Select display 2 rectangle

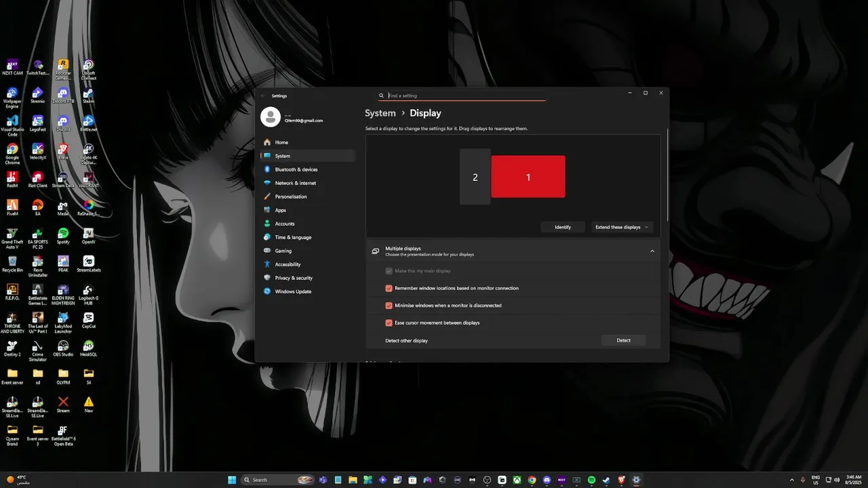(x=475, y=177)
